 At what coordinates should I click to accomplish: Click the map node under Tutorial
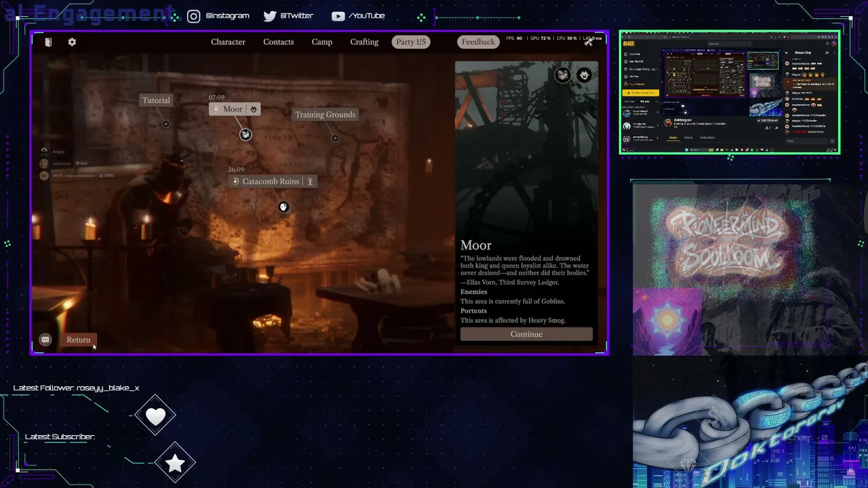(x=166, y=124)
